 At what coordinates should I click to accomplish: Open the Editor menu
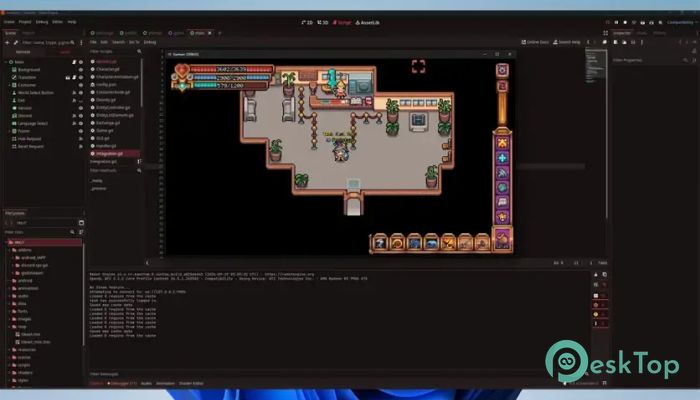tap(58, 22)
